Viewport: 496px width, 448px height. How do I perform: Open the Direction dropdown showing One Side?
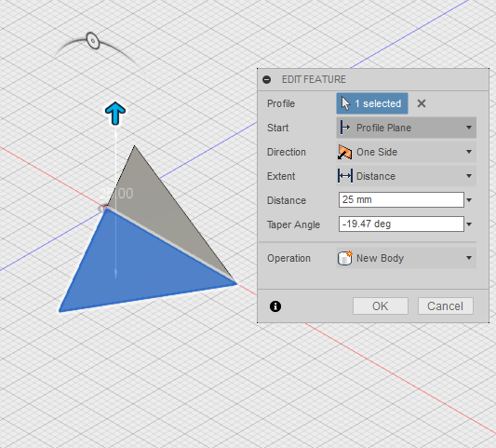(406, 152)
